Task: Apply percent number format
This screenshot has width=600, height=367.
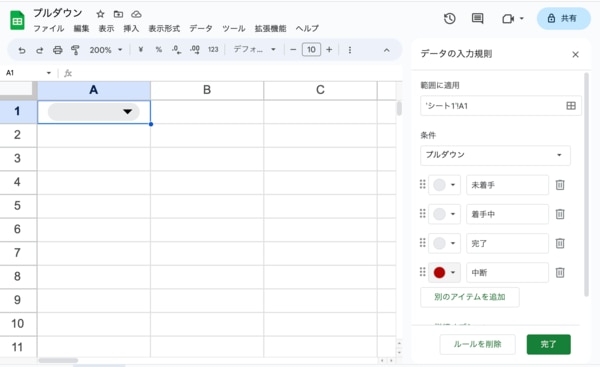Action: (x=158, y=49)
